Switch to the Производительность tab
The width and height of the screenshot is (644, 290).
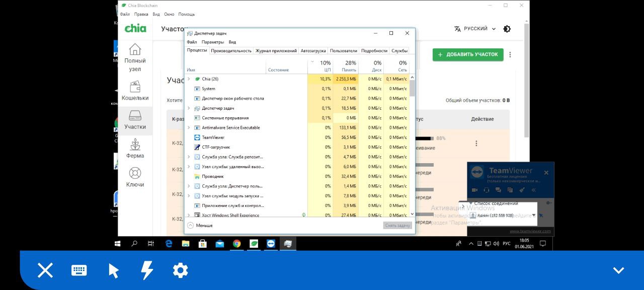[x=231, y=51]
